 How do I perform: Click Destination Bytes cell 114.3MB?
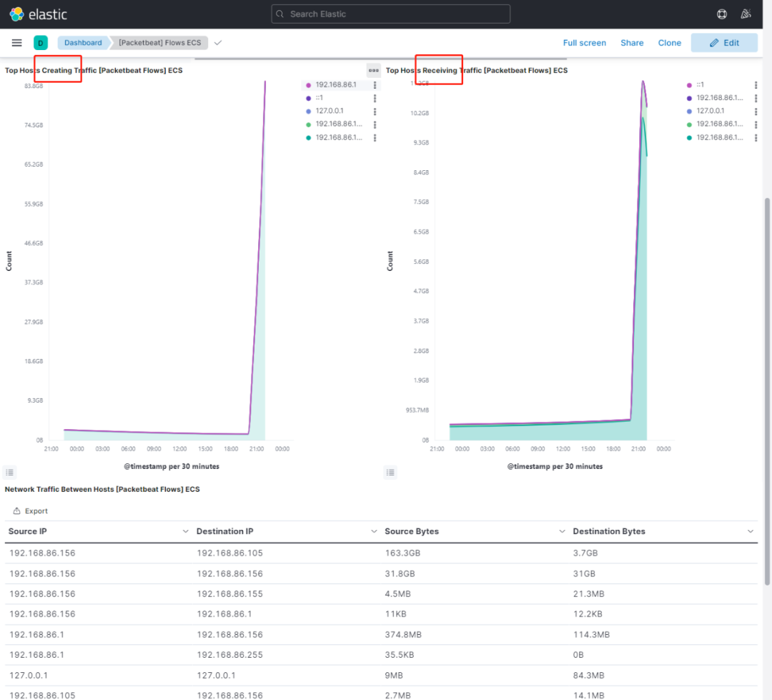click(592, 635)
